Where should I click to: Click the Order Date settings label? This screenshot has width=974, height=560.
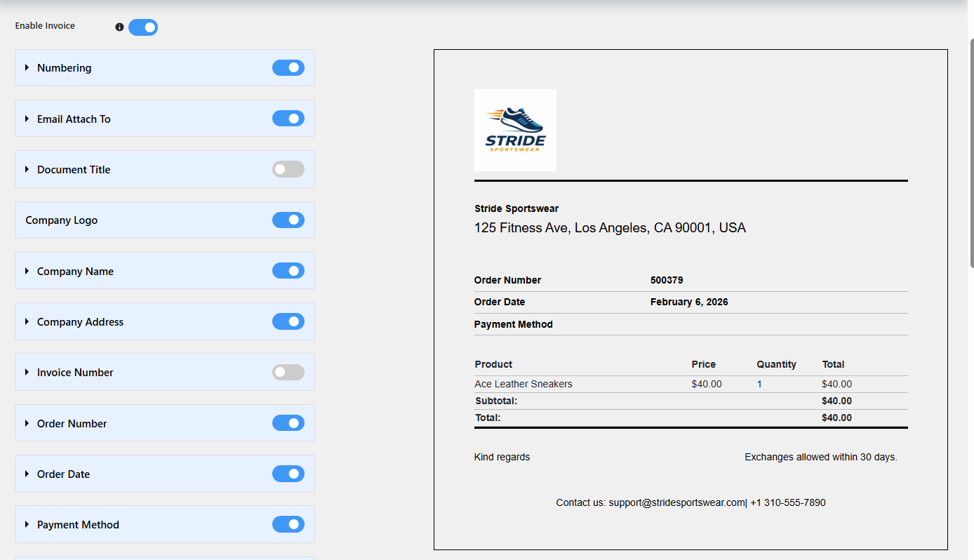pyautogui.click(x=63, y=474)
